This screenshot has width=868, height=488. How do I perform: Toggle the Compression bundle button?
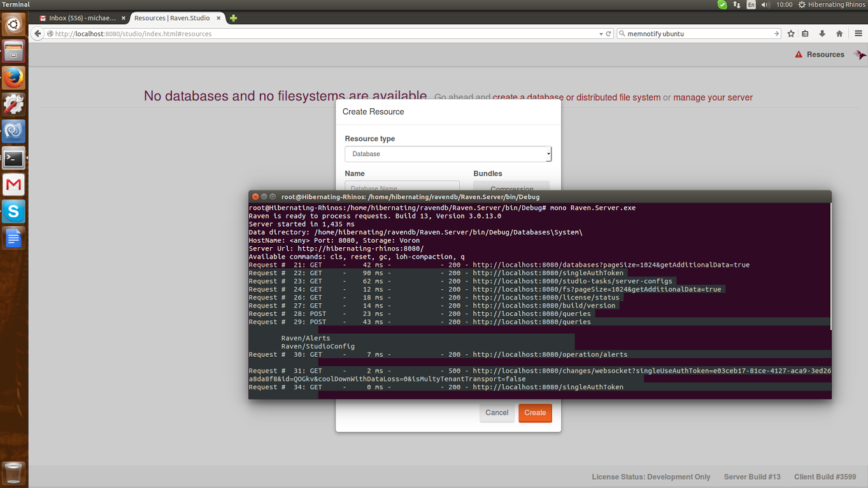[x=511, y=186]
